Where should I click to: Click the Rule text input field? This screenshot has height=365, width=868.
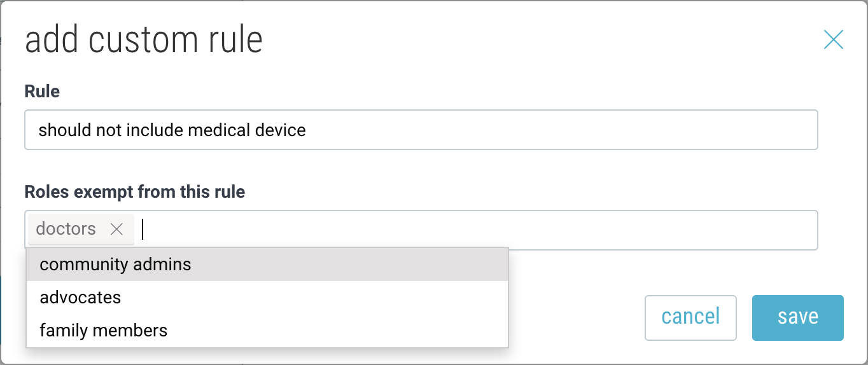click(x=421, y=130)
